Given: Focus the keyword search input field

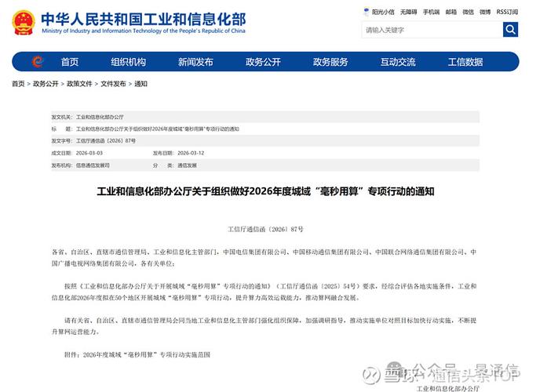Looking at the screenshot, I should (432, 30).
